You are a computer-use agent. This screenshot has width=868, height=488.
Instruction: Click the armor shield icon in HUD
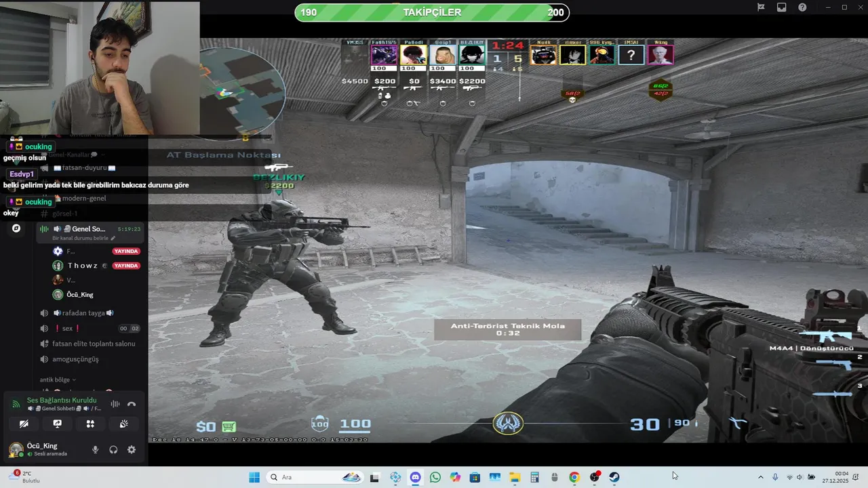(x=319, y=424)
